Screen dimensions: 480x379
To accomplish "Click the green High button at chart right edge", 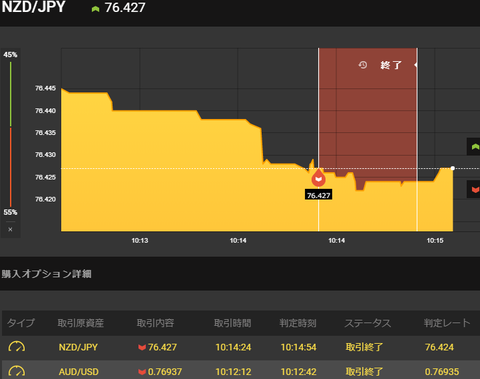I will pyautogui.click(x=474, y=147).
